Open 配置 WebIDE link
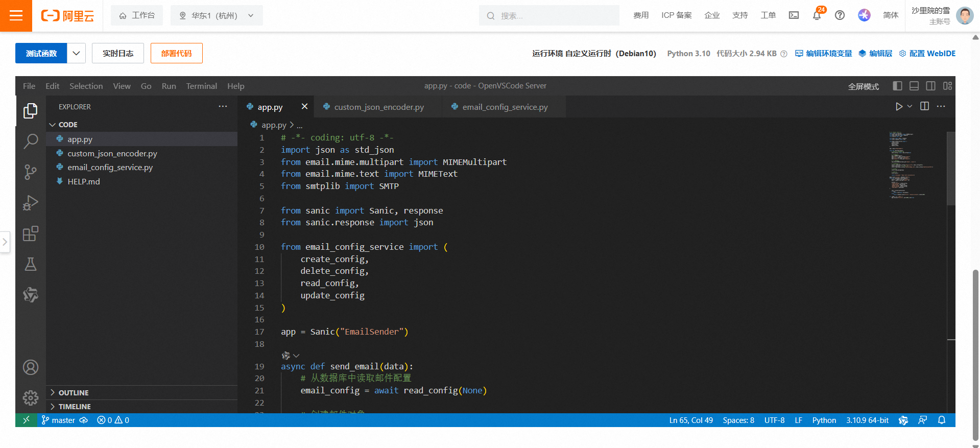 tap(927, 54)
